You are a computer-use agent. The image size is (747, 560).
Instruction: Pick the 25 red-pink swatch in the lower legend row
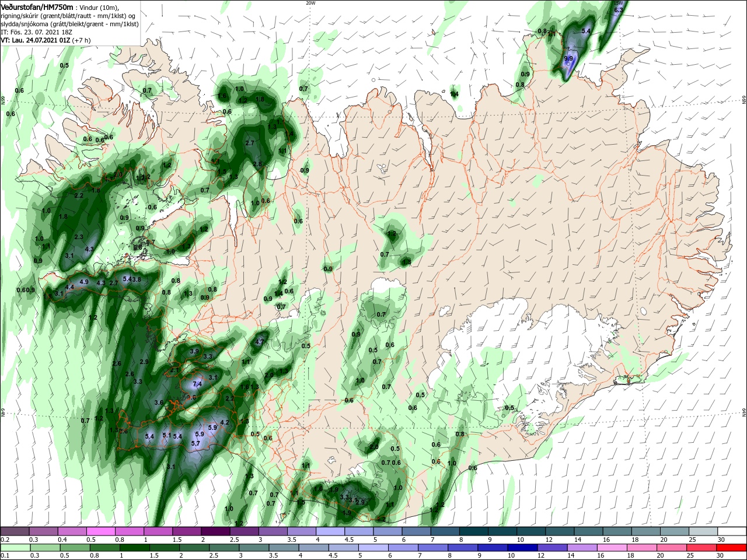click(x=703, y=548)
